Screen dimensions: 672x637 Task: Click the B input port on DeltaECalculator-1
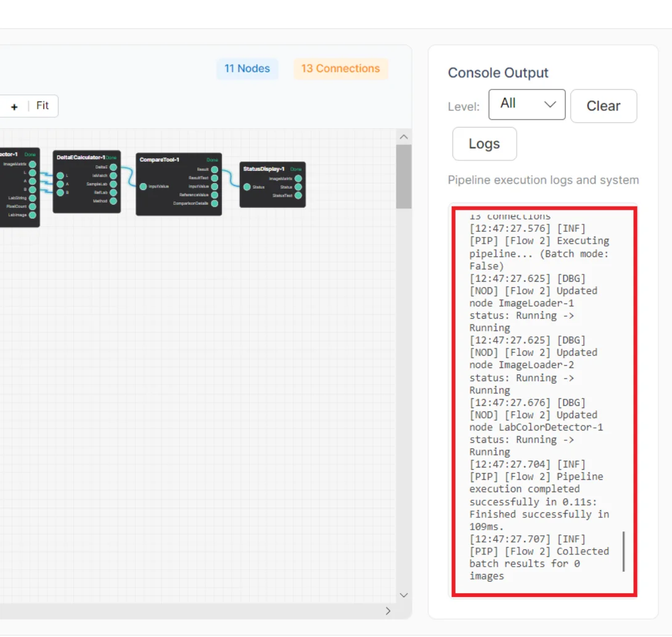pyautogui.click(x=60, y=192)
